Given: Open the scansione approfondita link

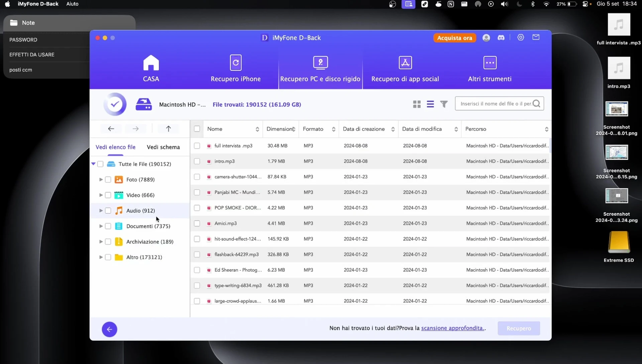Looking at the screenshot, I should 452,328.
